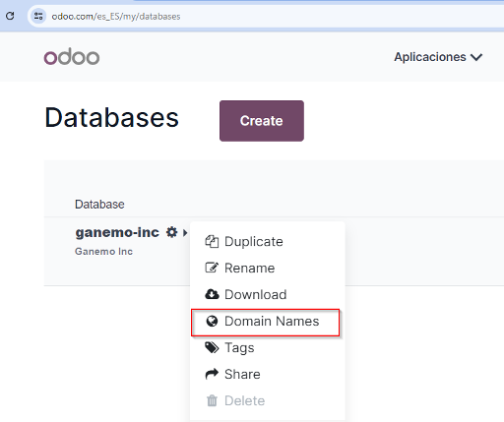Click the Rename pencil icon

click(x=212, y=268)
